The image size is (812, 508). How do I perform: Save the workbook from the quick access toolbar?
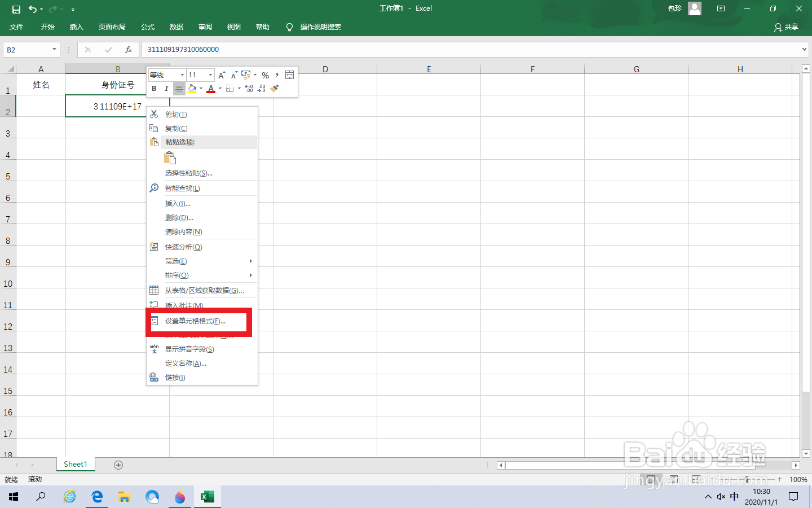(x=16, y=9)
